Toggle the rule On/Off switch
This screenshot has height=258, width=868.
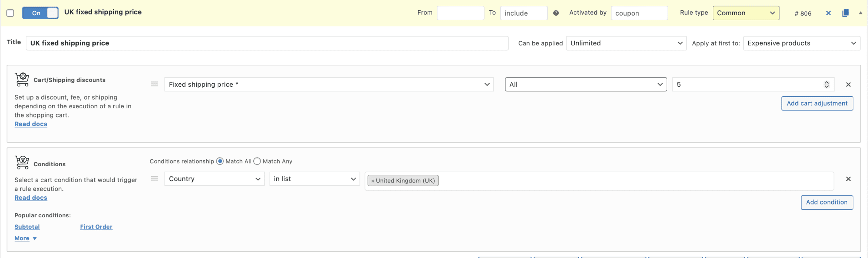(40, 13)
